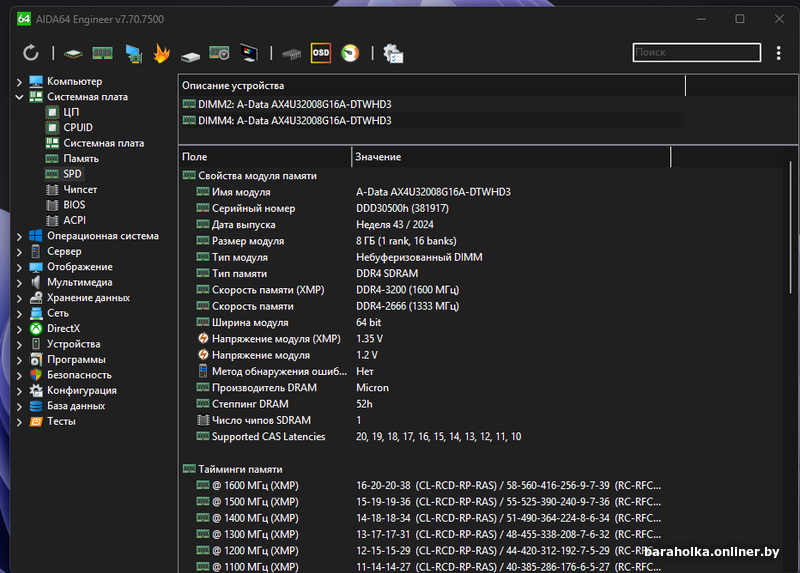Open the cache and memory benchmark icon
Viewport: 800px width, 573px height.
219,53
